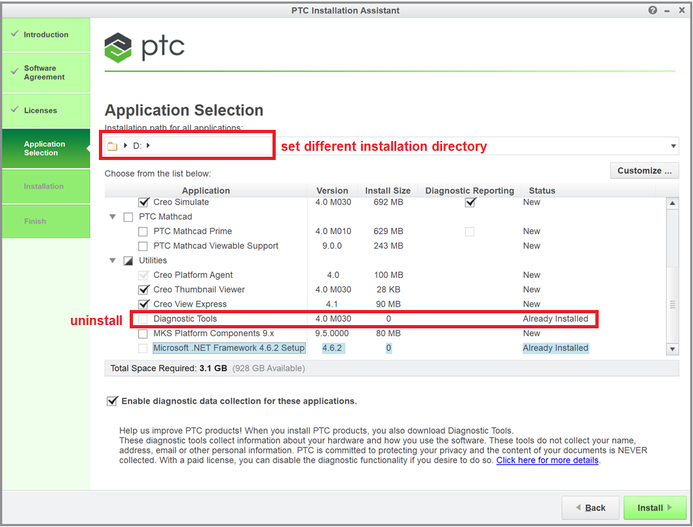The image size is (693, 527).
Task: Click the Back button
Action: click(x=591, y=508)
